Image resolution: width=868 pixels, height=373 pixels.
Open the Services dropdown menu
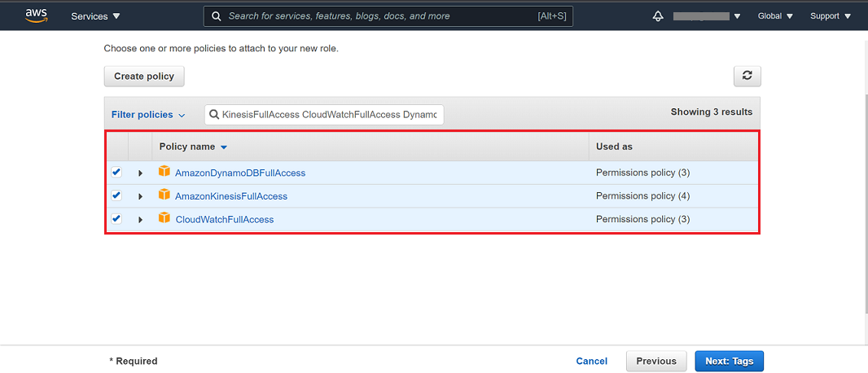click(x=95, y=16)
